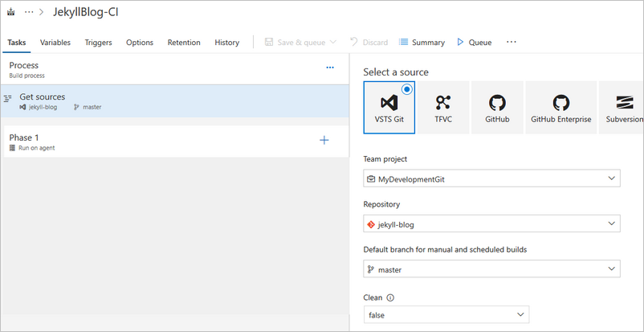The height and width of the screenshot is (332, 644).
Task: Open the Team project dropdown
Action: 491,178
